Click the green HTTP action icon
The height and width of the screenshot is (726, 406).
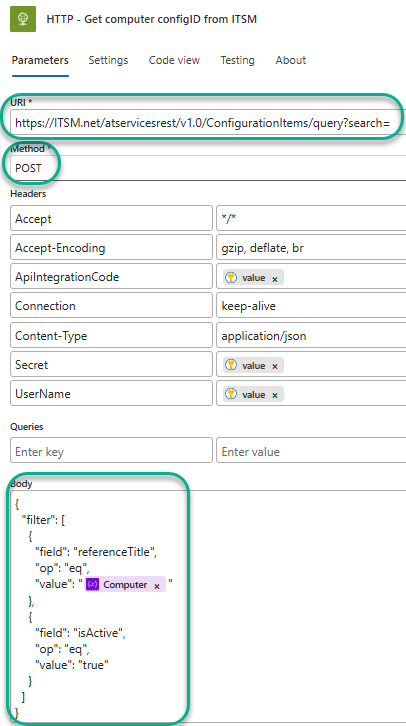click(23, 19)
